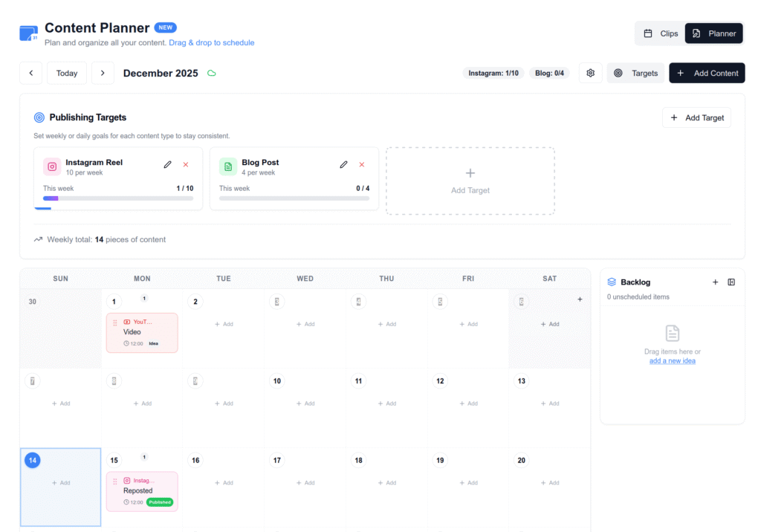
Task: Switch to the Clips tab
Action: [659, 33]
